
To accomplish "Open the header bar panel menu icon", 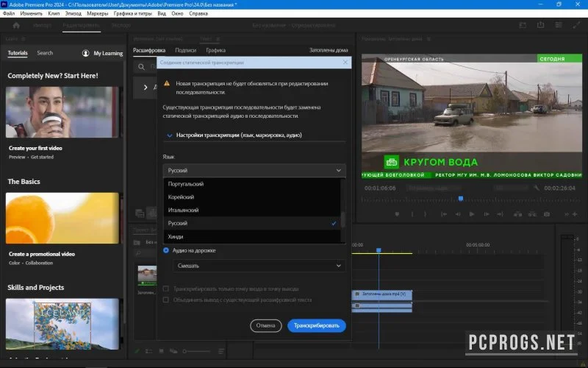I will tap(559, 25).
